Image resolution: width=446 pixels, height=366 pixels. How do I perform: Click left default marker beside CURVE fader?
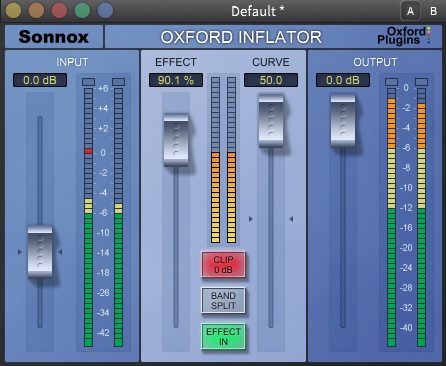(x=251, y=219)
